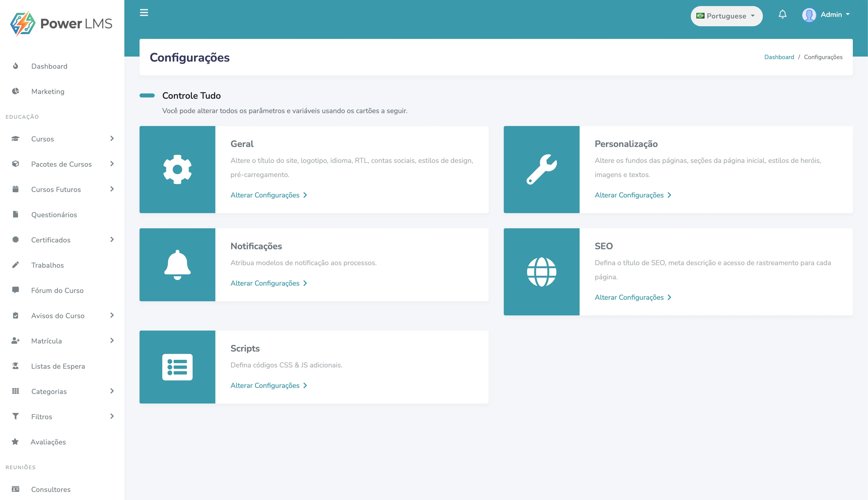Click the Admin user avatar
This screenshot has width=868, height=500.
pyautogui.click(x=809, y=15)
